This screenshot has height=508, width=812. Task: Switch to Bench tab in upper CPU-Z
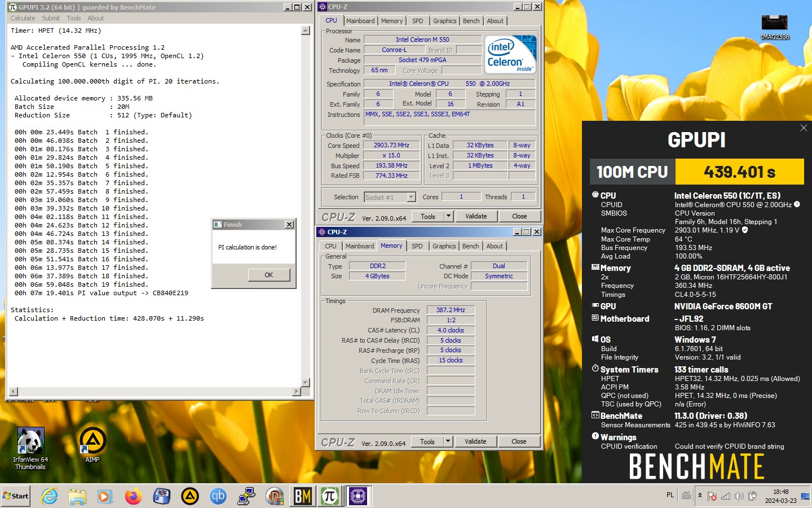point(471,21)
